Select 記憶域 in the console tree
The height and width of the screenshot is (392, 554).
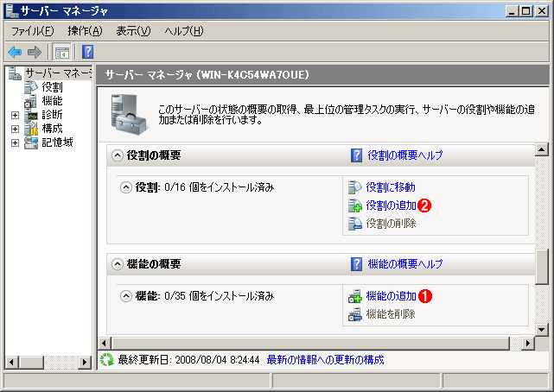coord(57,142)
